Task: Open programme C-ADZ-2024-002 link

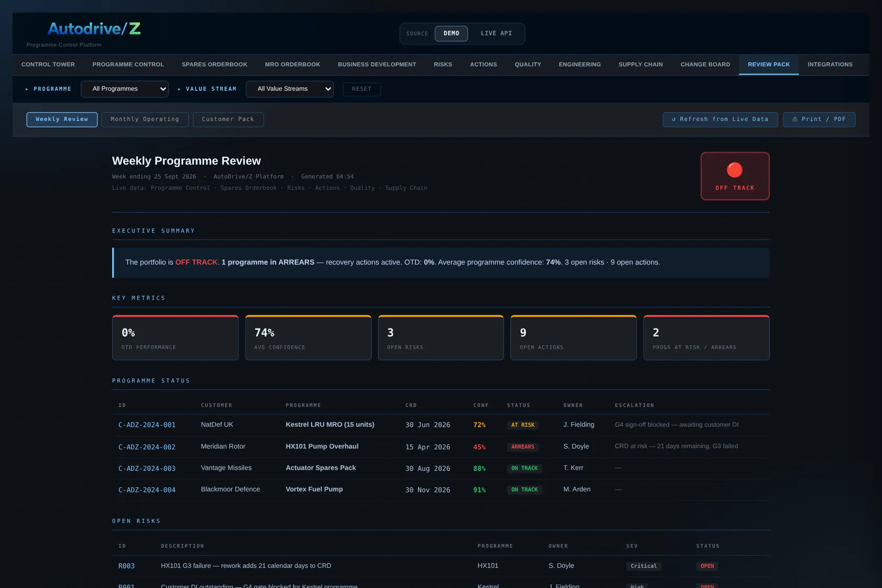Action: coord(147,447)
